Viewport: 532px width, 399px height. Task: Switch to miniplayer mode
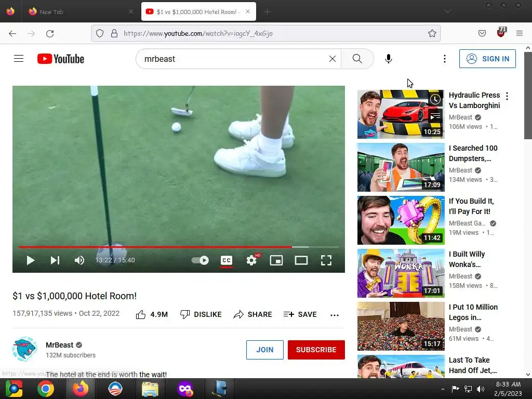coord(276,260)
